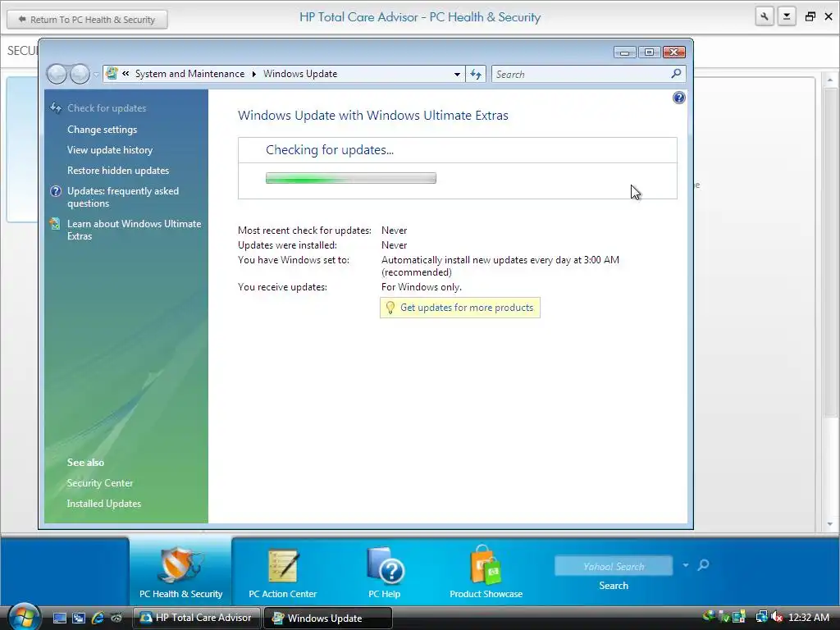Expand the breadcrumb arrow after System and Maintenance

(x=254, y=74)
